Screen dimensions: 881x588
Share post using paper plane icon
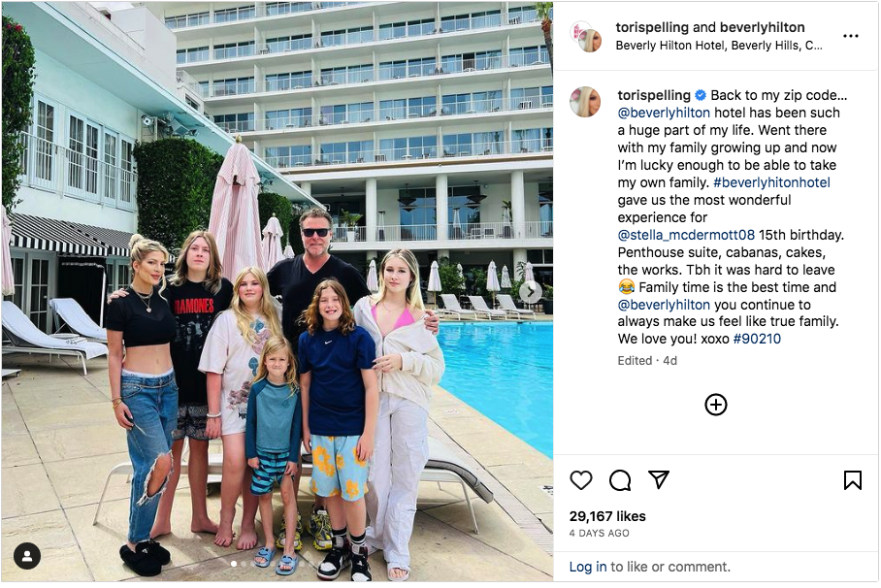659,479
